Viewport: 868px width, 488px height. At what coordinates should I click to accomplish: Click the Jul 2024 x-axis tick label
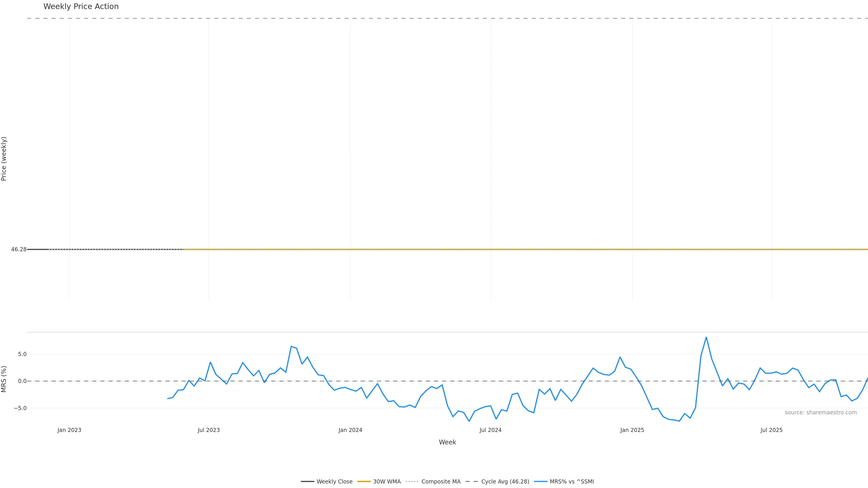(490, 430)
